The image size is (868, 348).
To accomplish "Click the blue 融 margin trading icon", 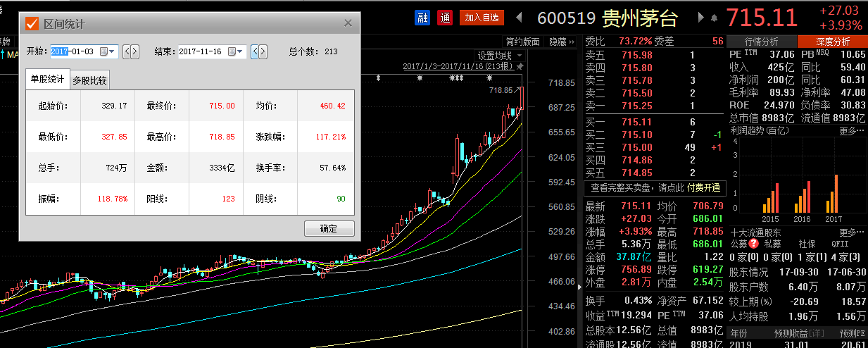I will tap(422, 18).
